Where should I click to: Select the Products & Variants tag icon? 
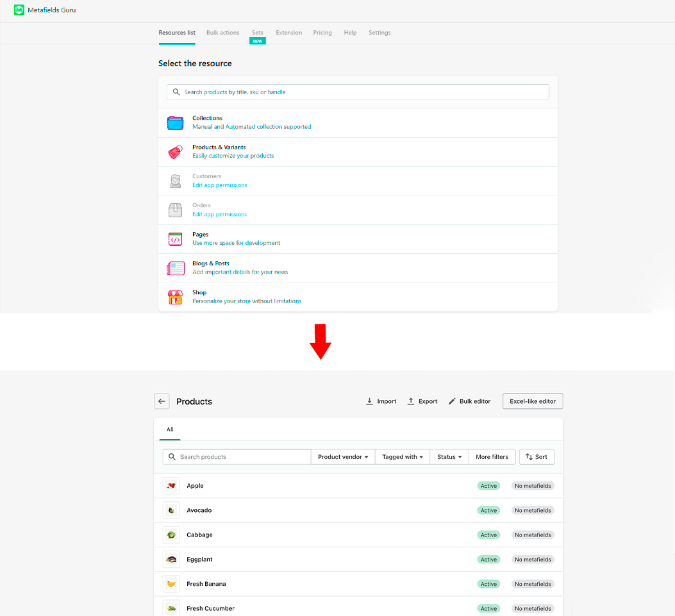click(175, 152)
